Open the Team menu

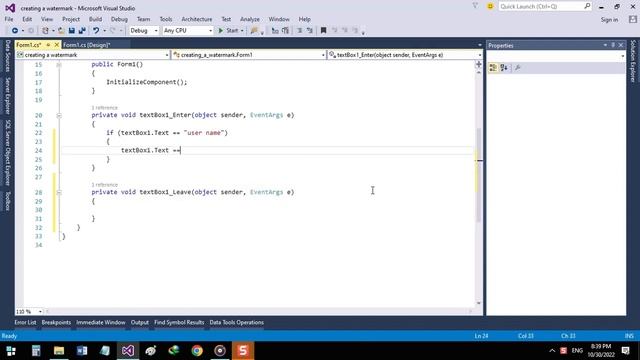(143, 19)
